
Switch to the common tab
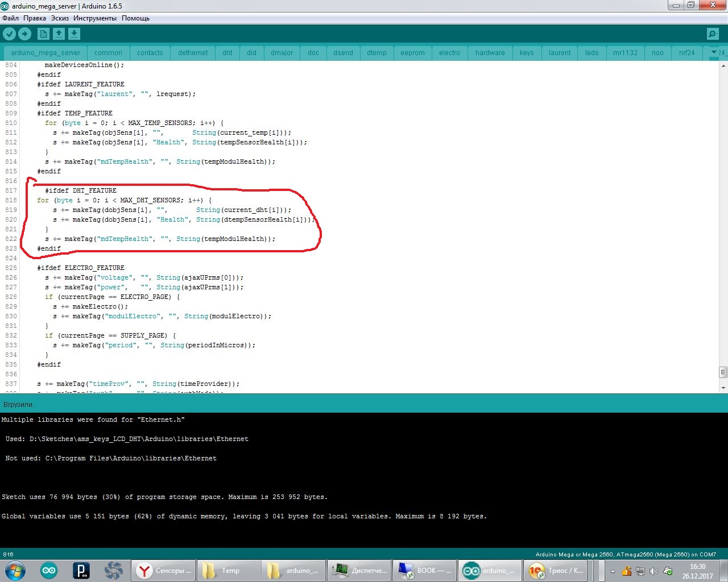point(109,53)
